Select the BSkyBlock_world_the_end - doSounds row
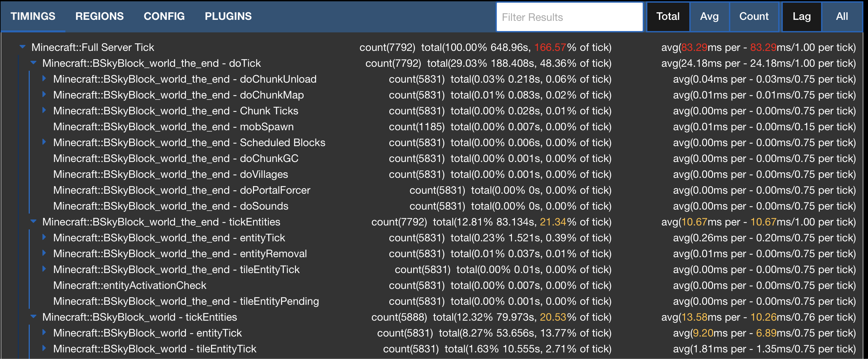 [x=454, y=206]
